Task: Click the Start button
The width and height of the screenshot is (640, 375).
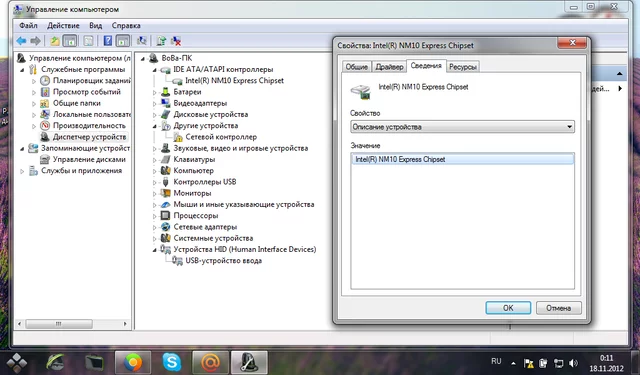Action: pos(16,362)
